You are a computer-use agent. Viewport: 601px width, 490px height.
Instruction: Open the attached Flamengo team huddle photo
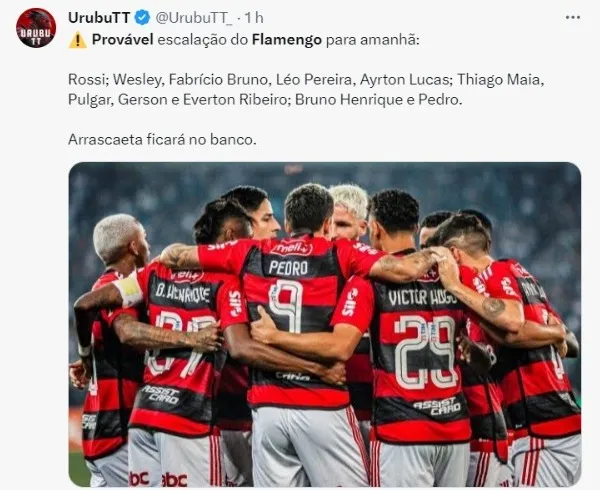pos(325,324)
